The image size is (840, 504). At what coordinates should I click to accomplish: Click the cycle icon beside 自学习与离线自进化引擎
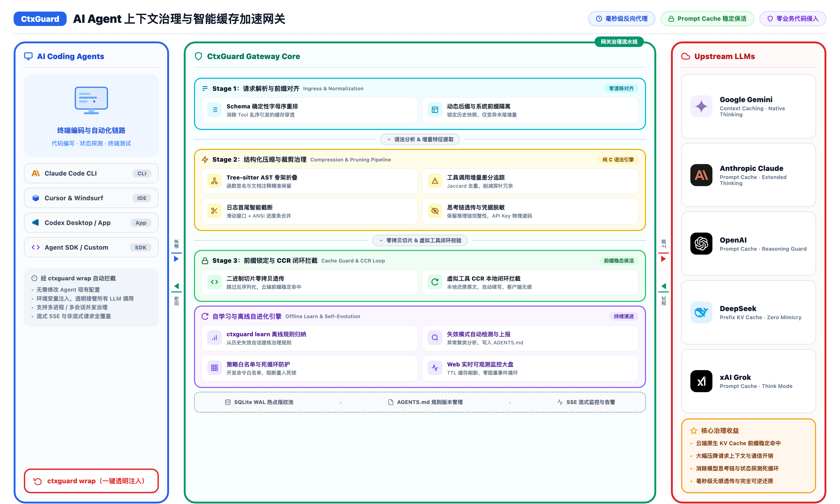point(205,317)
